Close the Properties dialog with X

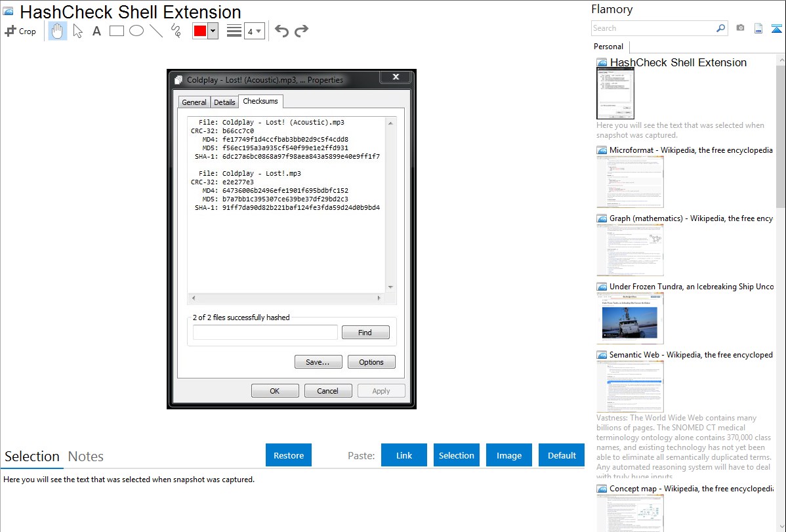click(x=396, y=77)
